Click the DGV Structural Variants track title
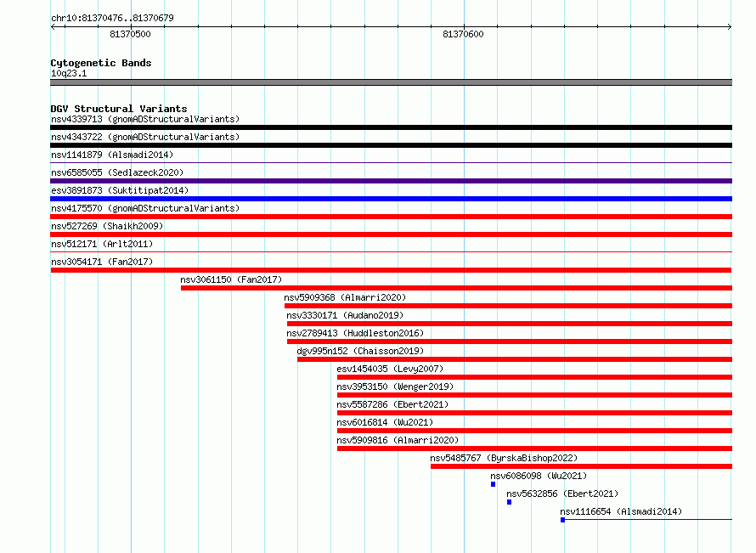The height and width of the screenshot is (553, 756). coord(119,109)
